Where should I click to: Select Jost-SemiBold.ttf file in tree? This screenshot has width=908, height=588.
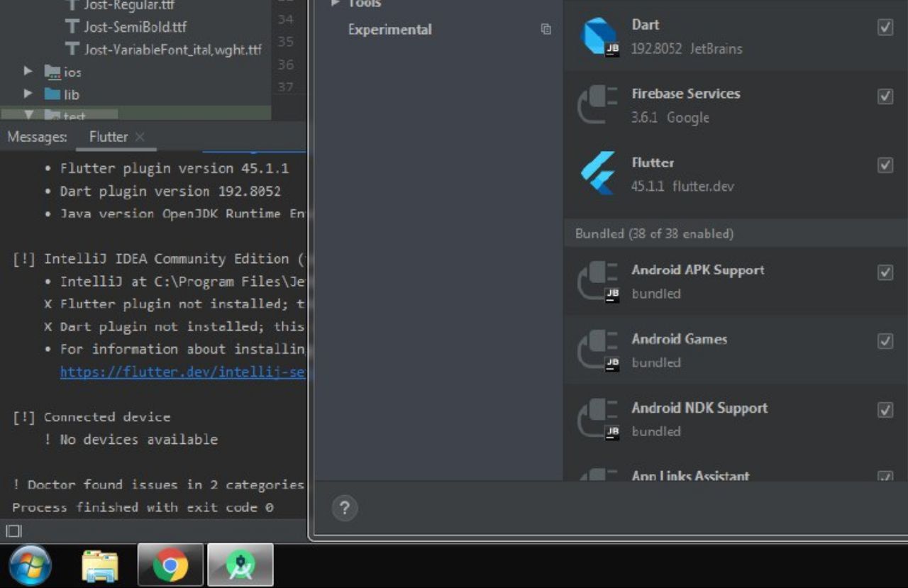point(135,27)
